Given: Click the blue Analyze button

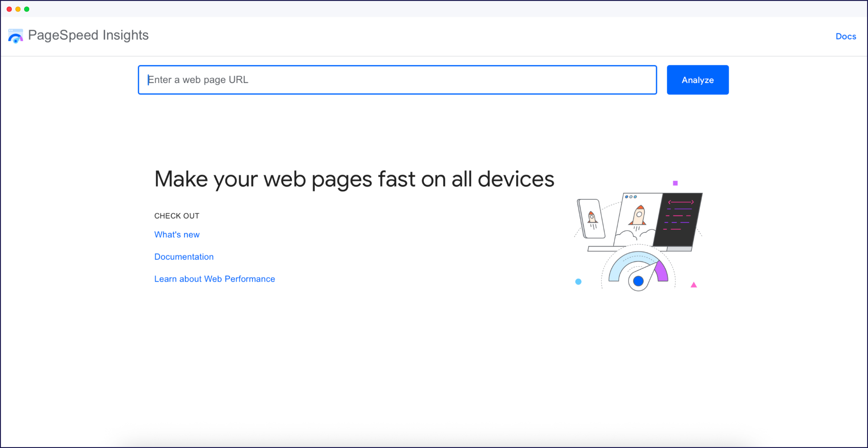Looking at the screenshot, I should [x=698, y=80].
